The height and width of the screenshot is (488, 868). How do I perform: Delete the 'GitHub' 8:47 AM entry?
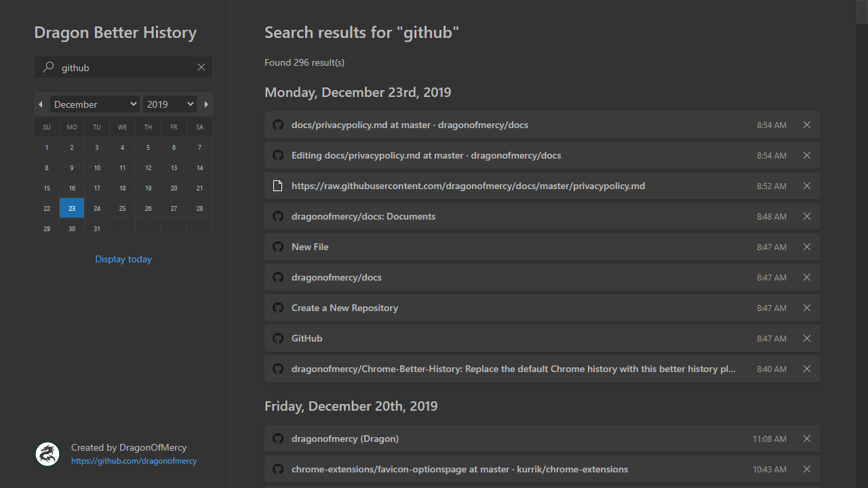807,338
